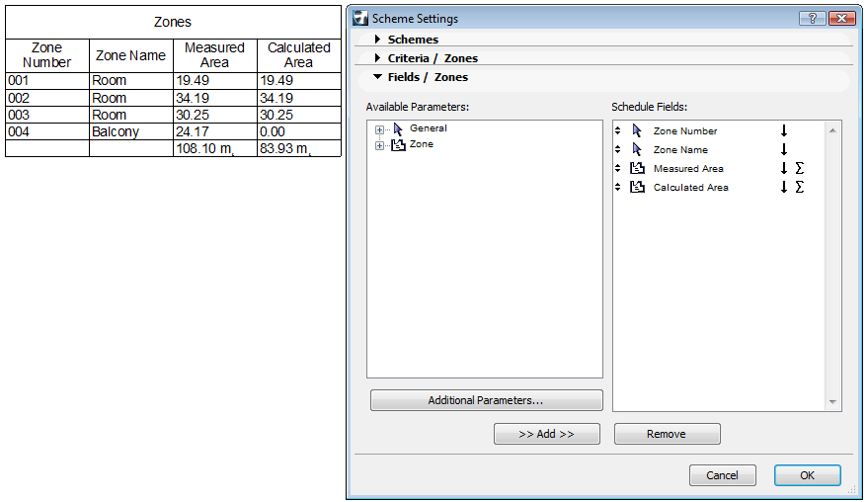Click the Zones table title header
This screenshot has width=868, height=502.
173,22
